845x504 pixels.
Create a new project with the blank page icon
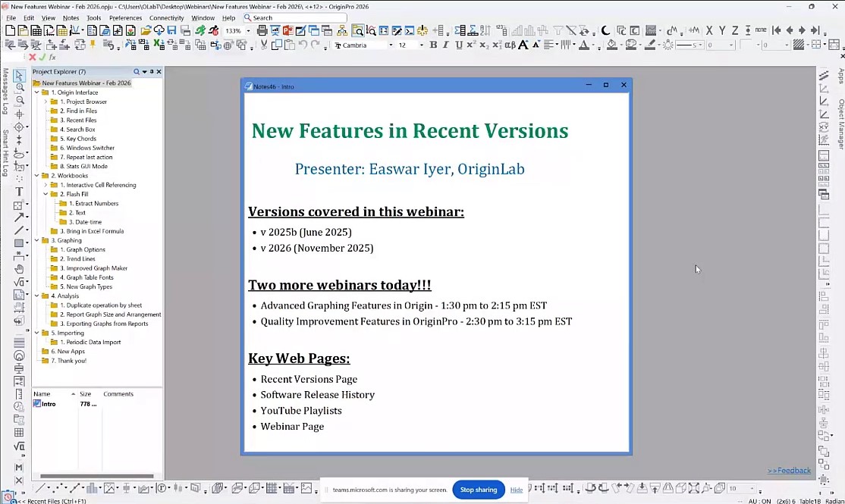(10, 30)
